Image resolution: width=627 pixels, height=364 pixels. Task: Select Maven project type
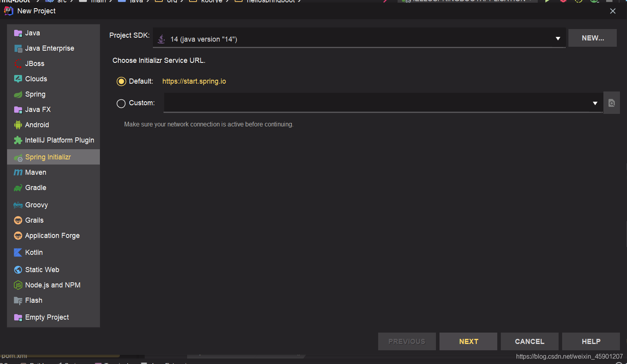coord(53,172)
